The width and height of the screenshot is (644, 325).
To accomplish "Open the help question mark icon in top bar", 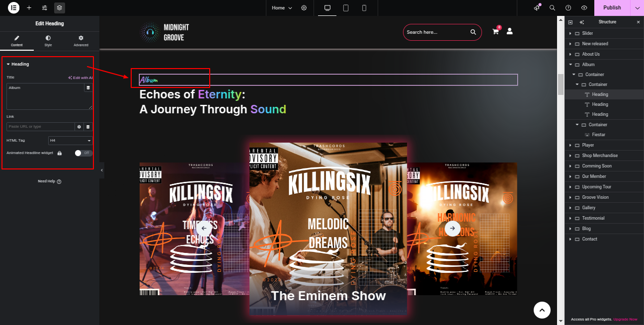I will click(x=568, y=8).
